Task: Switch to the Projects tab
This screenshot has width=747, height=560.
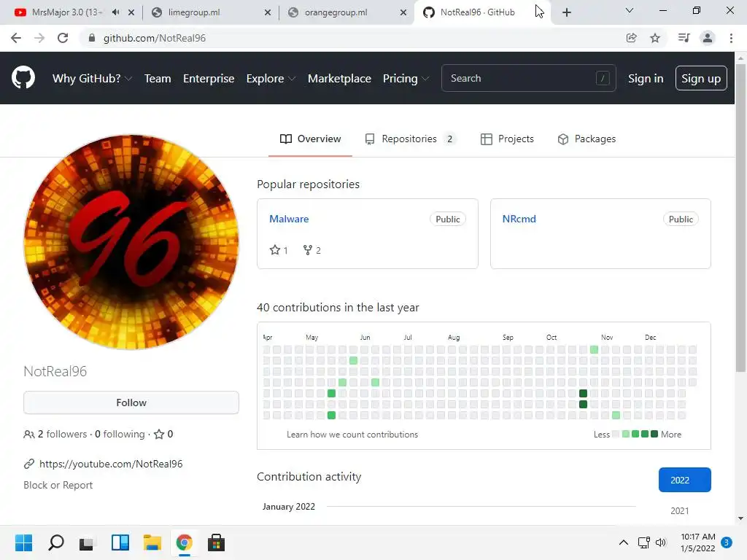Action: [x=508, y=139]
